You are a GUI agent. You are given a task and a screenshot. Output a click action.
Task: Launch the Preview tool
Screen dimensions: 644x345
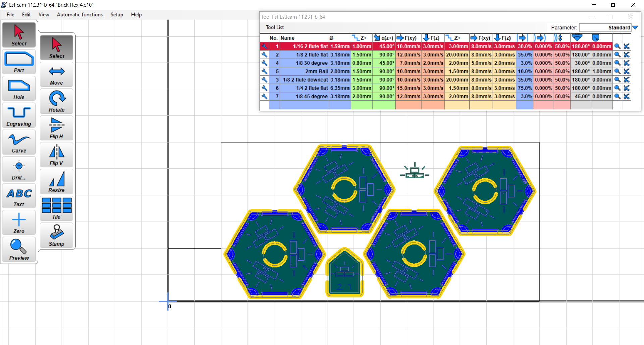pyautogui.click(x=19, y=250)
